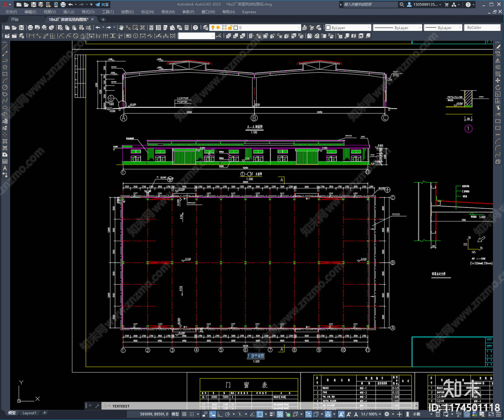Click the Plot printer icon in title bar
Screen dimensions: 504x420
point(63,4)
